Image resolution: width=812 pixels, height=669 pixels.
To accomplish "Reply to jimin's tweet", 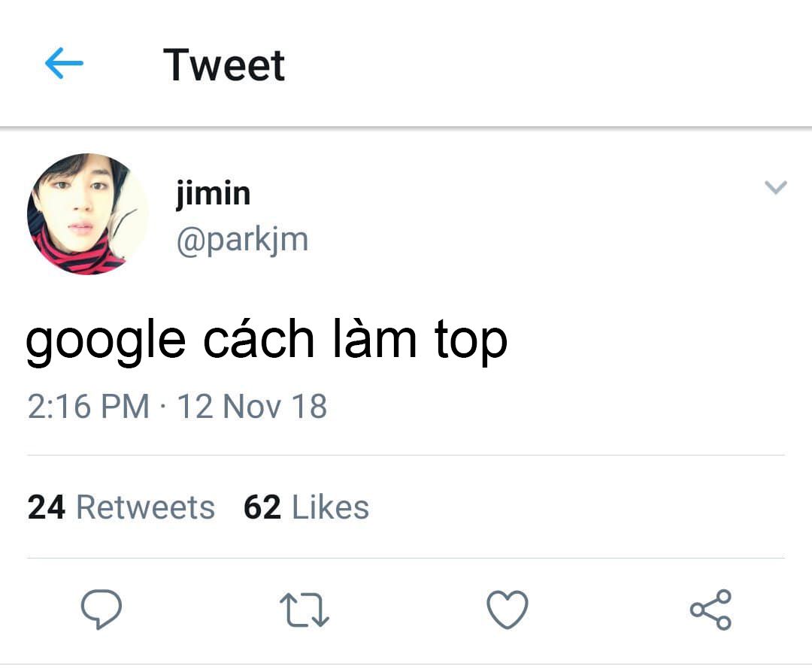I will click(101, 608).
